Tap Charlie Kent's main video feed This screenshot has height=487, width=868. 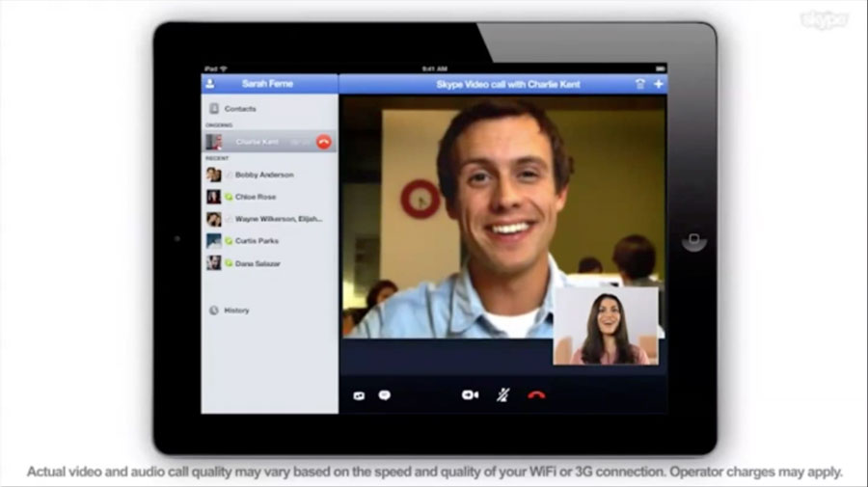(503, 217)
